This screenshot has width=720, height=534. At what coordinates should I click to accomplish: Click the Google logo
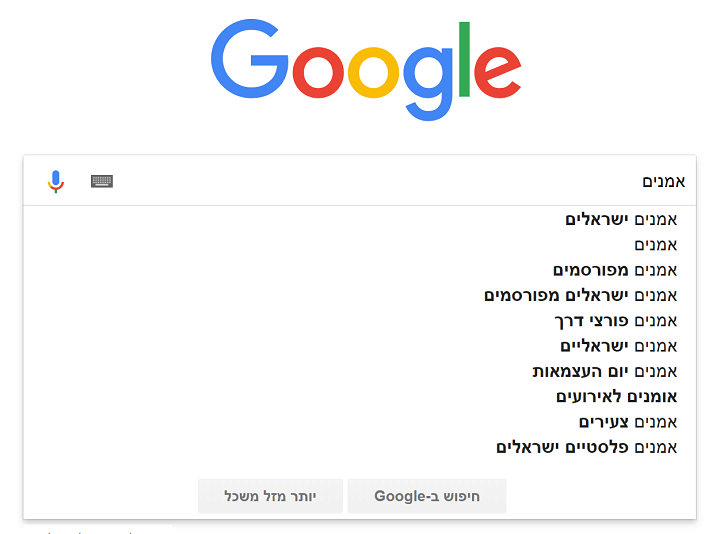(366, 70)
